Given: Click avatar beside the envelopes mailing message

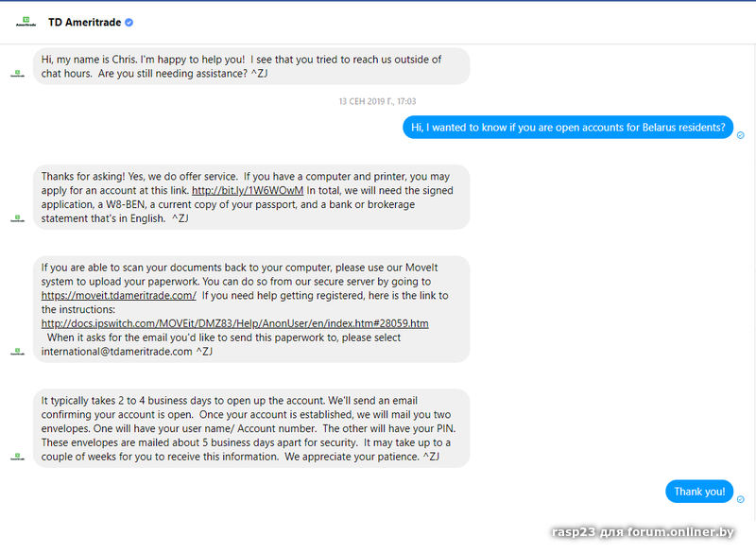Looking at the screenshot, I should click(x=17, y=457).
